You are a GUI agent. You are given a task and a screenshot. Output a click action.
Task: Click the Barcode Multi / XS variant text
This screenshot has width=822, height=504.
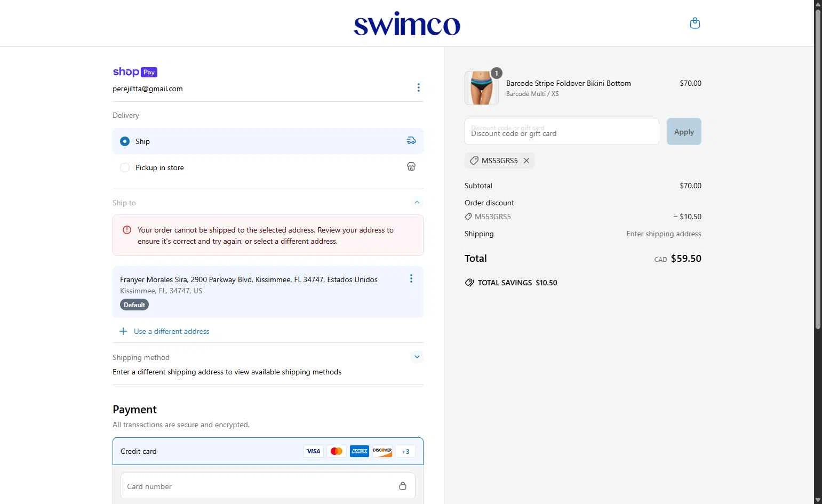(532, 94)
